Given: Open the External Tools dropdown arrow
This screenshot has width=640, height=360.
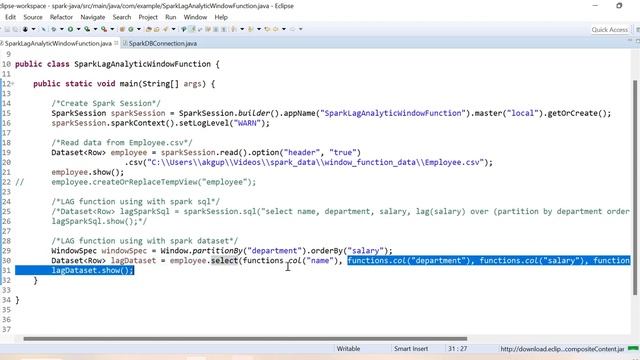Looking at the screenshot, I should [x=112, y=29].
